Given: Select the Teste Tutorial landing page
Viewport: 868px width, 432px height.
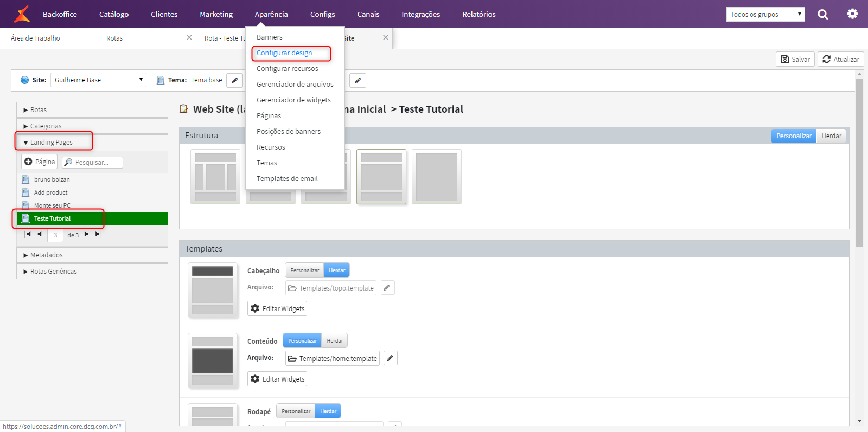Looking at the screenshot, I should click(92, 218).
